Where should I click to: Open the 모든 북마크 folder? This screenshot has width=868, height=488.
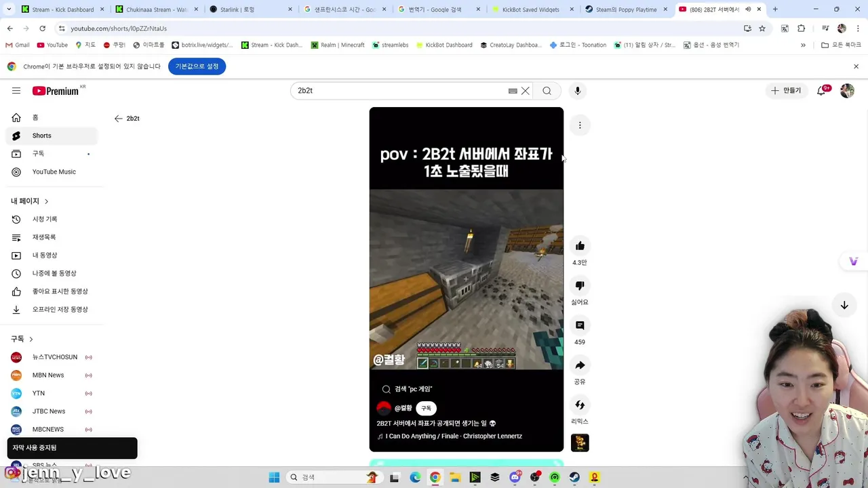point(841,45)
